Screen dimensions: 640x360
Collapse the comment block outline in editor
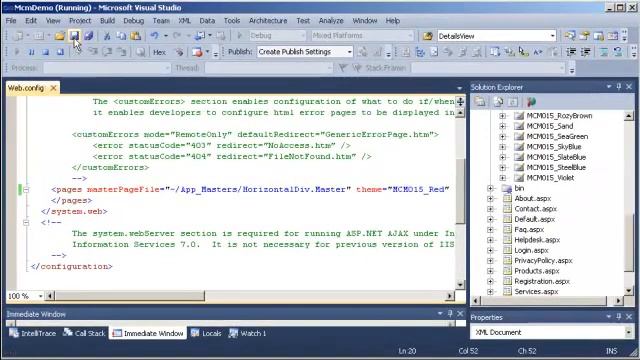coord(26,222)
